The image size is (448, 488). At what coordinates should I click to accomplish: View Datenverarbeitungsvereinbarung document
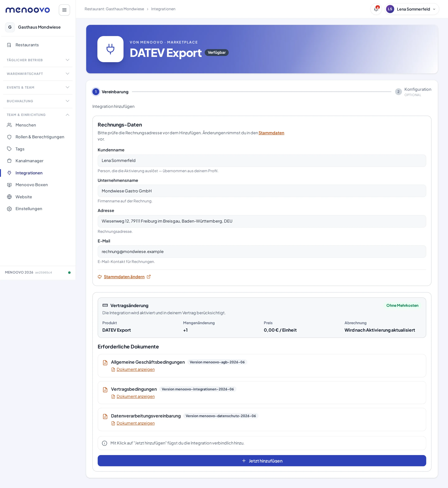pyautogui.click(x=135, y=423)
